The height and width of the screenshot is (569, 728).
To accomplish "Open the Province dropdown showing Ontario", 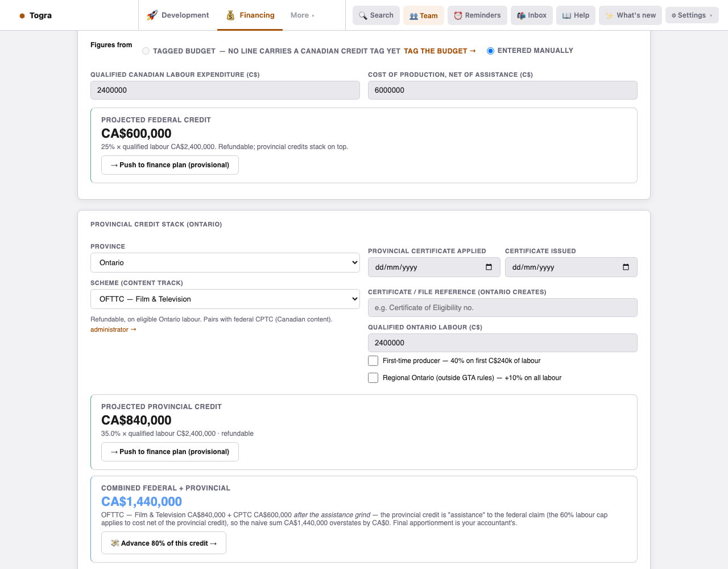I will click(225, 262).
